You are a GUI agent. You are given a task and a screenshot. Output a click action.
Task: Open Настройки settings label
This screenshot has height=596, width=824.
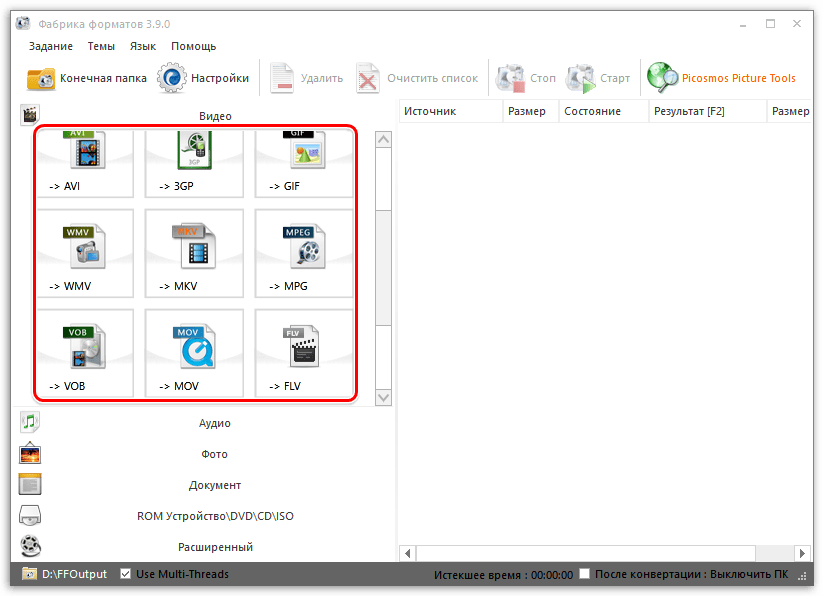point(220,78)
